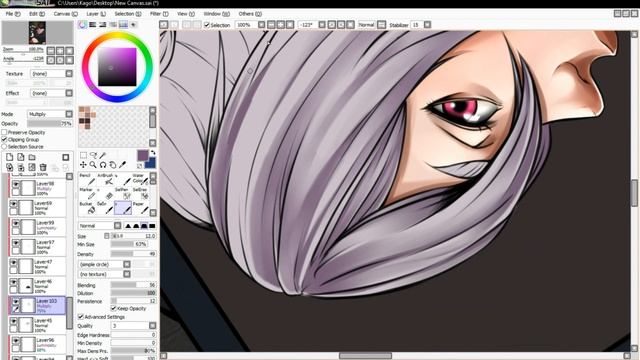Choose the lasso selection tool
Image resolution: width=640 pixels, height=360 pixels.
click(x=93, y=155)
